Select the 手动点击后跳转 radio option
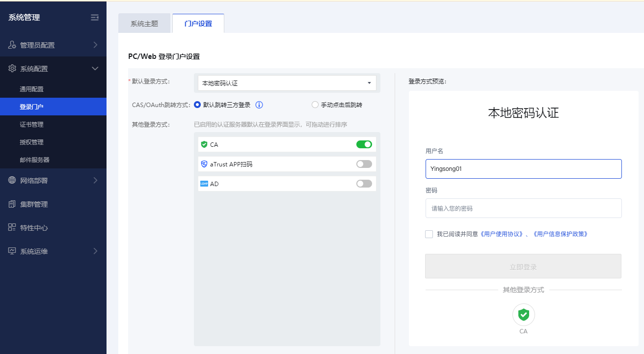This screenshot has width=644, height=354. pyautogui.click(x=315, y=105)
